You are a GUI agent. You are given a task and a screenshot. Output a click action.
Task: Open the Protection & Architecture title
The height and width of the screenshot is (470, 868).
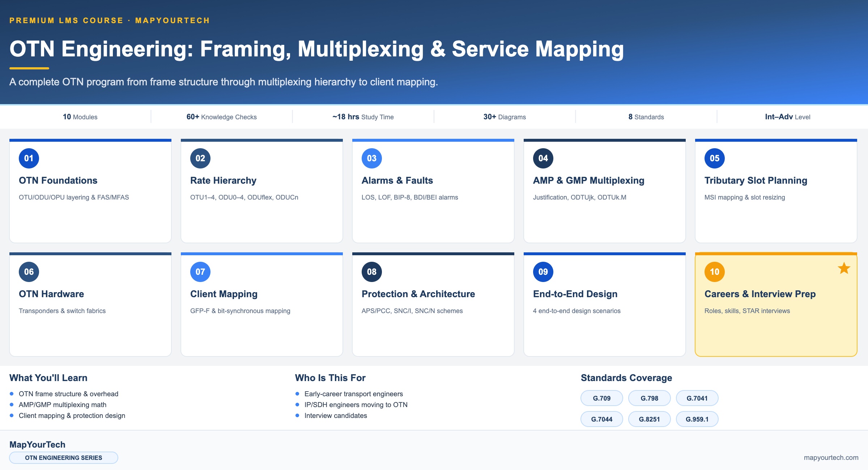coord(418,294)
